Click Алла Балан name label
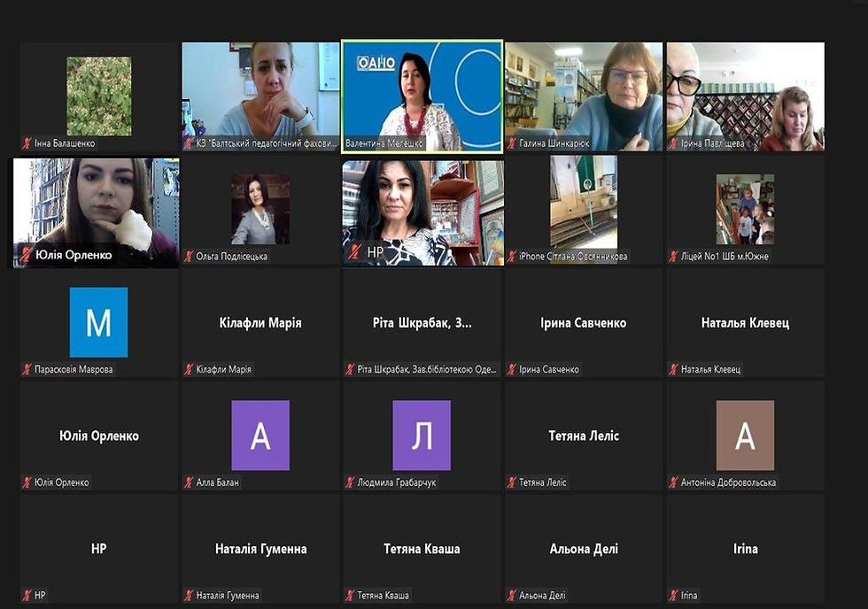868x609 pixels. 218,482
